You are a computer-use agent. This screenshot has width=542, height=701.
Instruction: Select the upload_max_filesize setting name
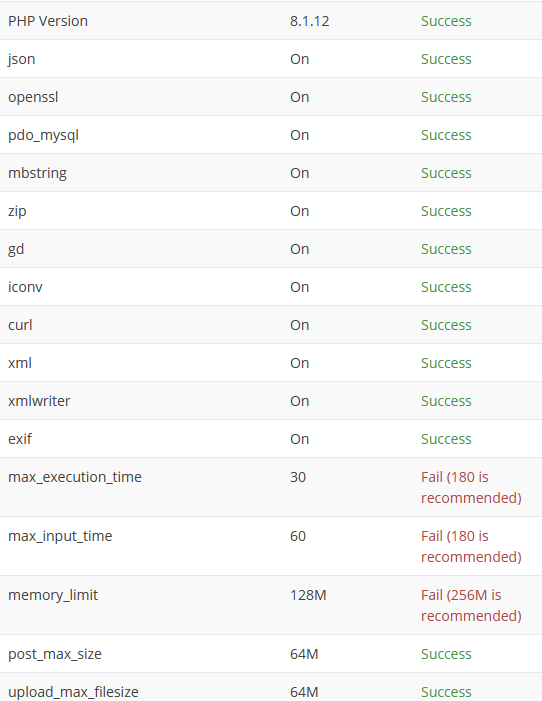tap(73, 692)
